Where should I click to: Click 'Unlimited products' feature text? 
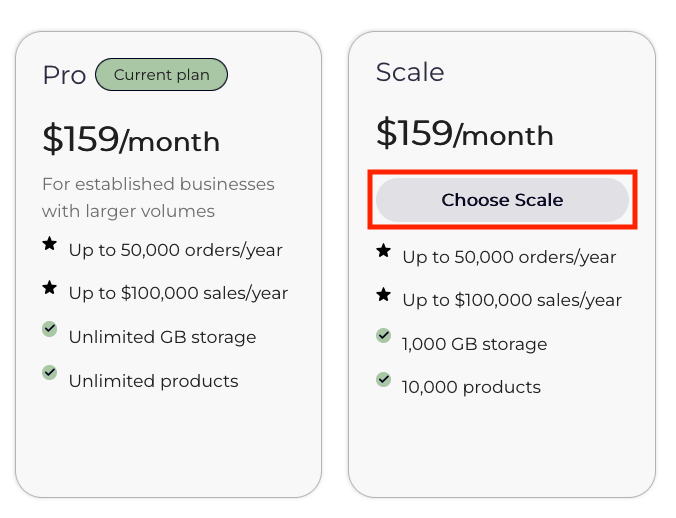(x=153, y=381)
